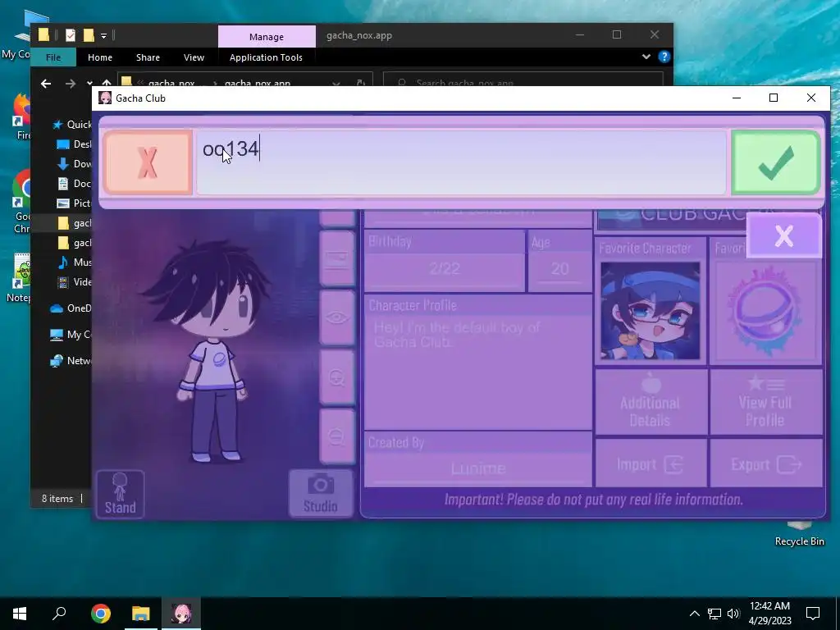Open the Windows Start menu
The width and height of the screenshot is (840, 630).
(20, 614)
